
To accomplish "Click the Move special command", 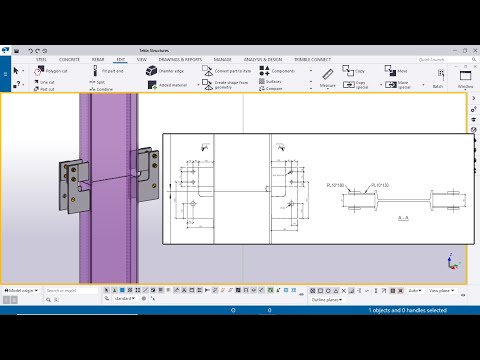I will tap(398, 85).
